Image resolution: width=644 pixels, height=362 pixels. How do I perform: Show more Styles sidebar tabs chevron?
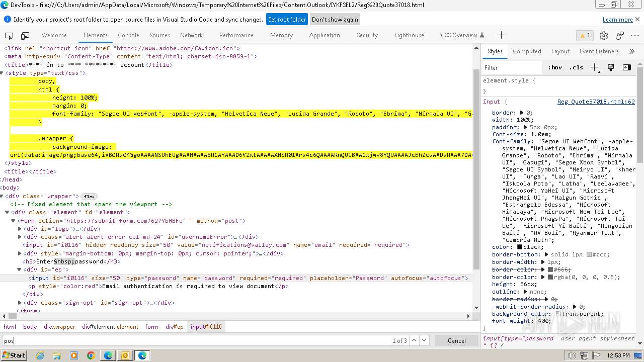click(632, 51)
